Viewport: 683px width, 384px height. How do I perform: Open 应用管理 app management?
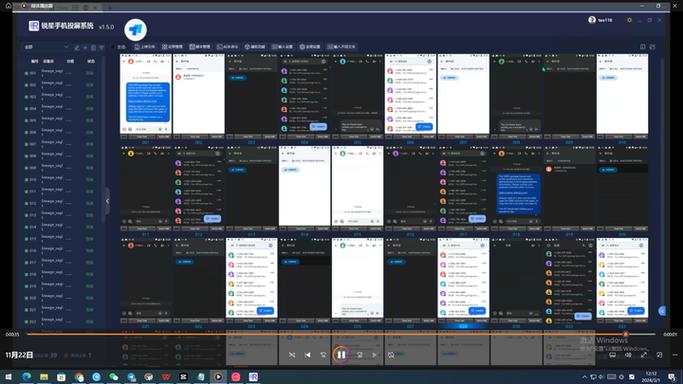tap(172, 47)
